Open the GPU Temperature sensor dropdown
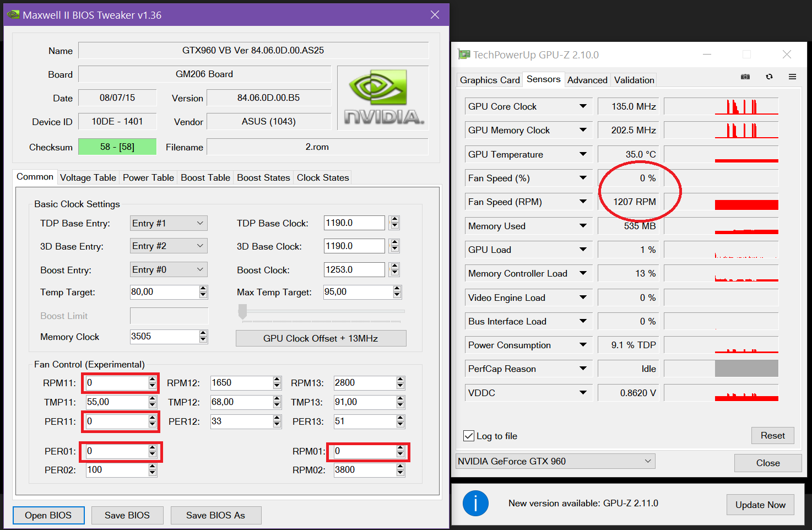The height and width of the screenshot is (530, 812). pyautogui.click(x=583, y=154)
